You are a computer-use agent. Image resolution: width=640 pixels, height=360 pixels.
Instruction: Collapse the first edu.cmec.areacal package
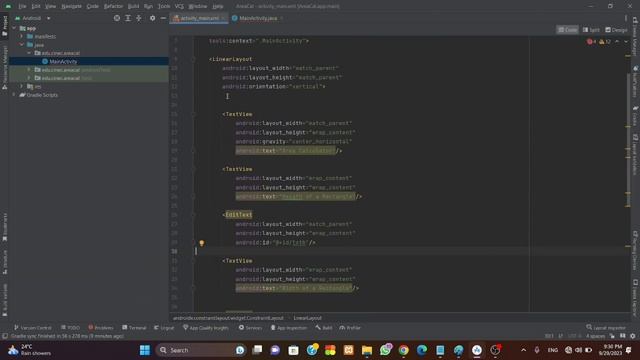[29, 53]
